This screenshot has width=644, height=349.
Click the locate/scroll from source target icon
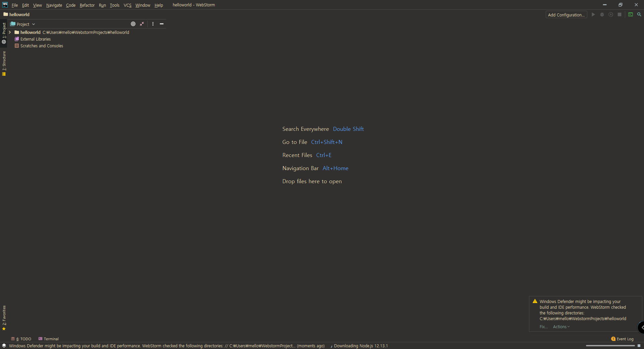pos(133,24)
